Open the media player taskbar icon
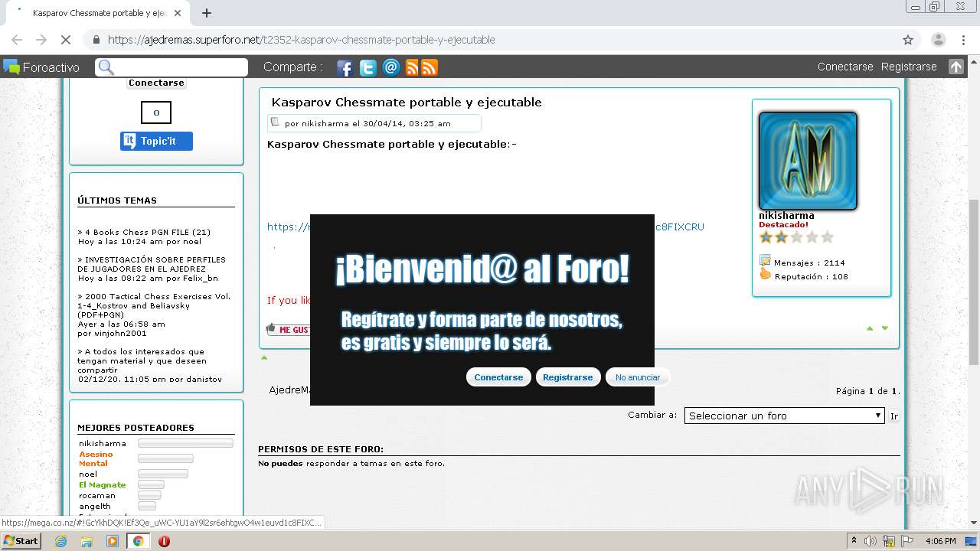Image resolution: width=980 pixels, height=551 pixels. (113, 541)
